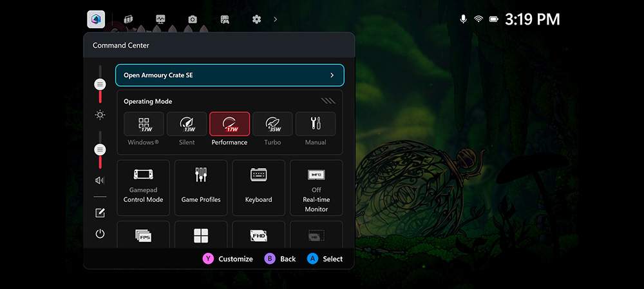The width and height of the screenshot is (644, 289).
Task: Click Select (A) button
Action: point(325,259)
